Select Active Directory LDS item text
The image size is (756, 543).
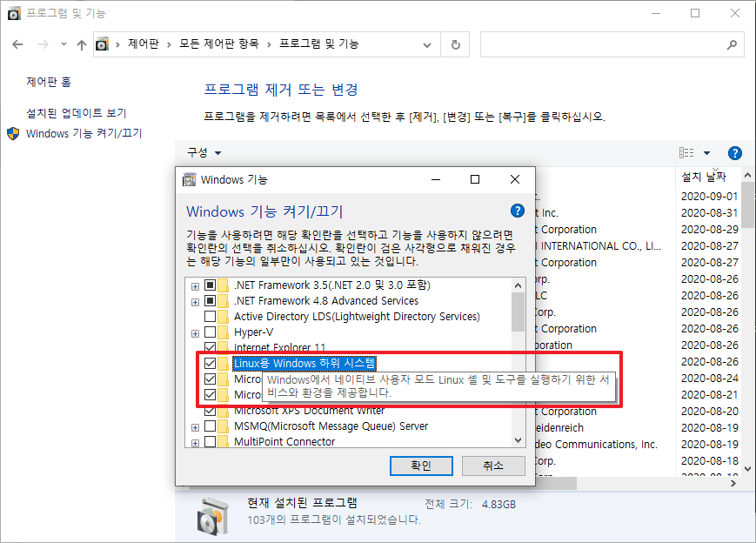click(x=357, y=317)
